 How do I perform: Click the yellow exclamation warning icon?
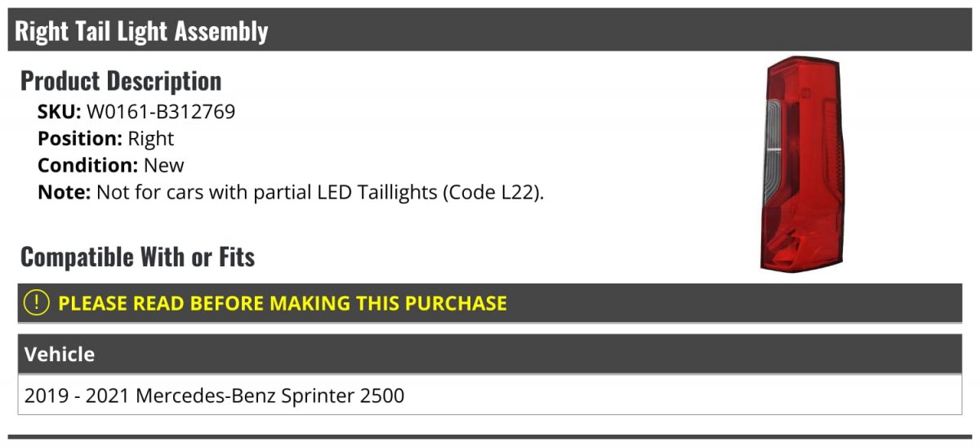[x=37, y=303]
